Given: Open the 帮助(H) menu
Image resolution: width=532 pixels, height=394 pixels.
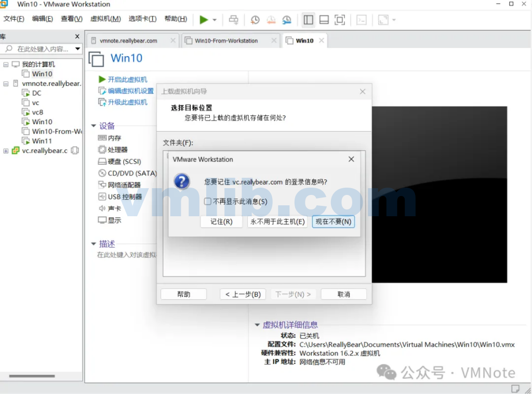Looking at the screenshot, I should coord(176,19).
